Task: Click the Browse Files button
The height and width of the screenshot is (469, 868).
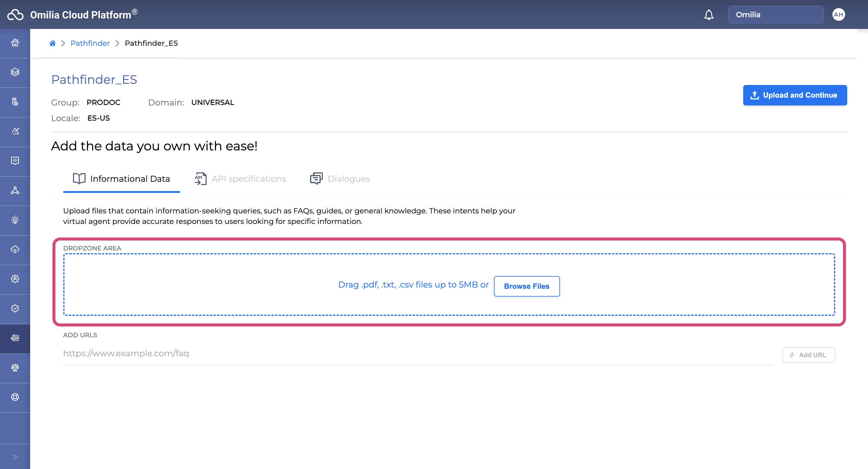Action: pyautogui.click(x=526, y=286)
